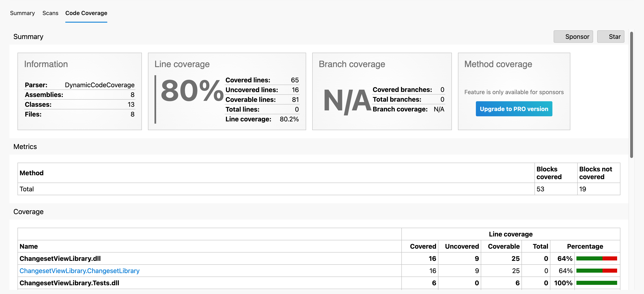Click the Star button
The width and height of the screenshot is (644, 294).
click(615, 36)
